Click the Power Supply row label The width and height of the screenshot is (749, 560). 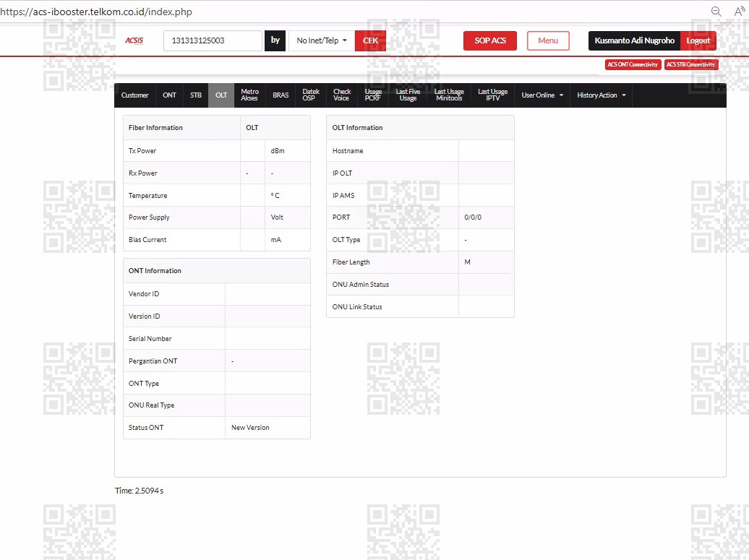point(149,217)
